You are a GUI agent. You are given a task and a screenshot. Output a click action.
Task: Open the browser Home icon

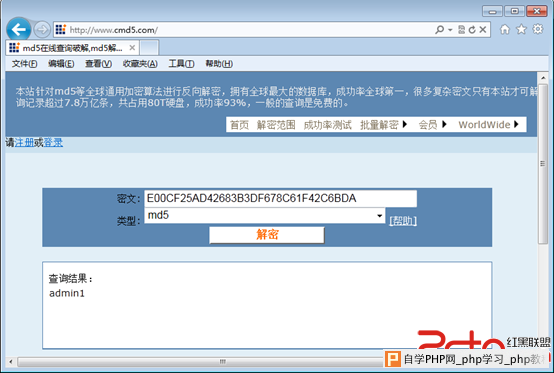tap(505, 29)
